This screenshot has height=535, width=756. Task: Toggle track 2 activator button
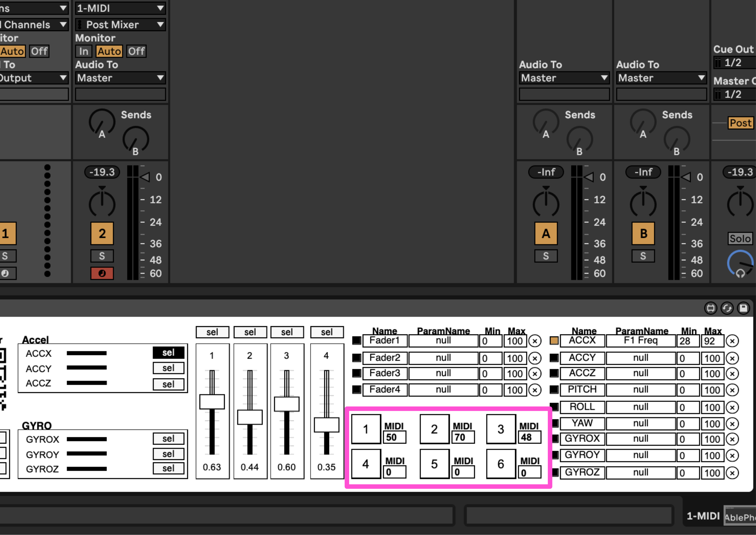coord(102,234)
